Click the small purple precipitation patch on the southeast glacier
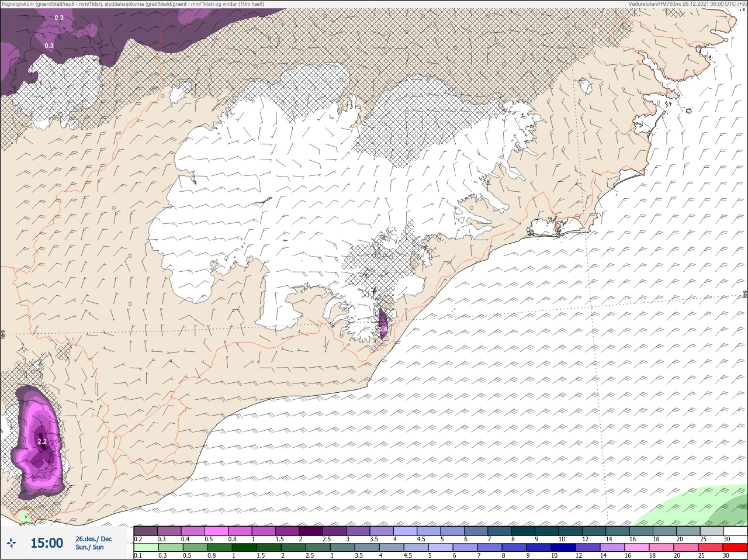This screenshot has height=560, width=748. [383, 324]
